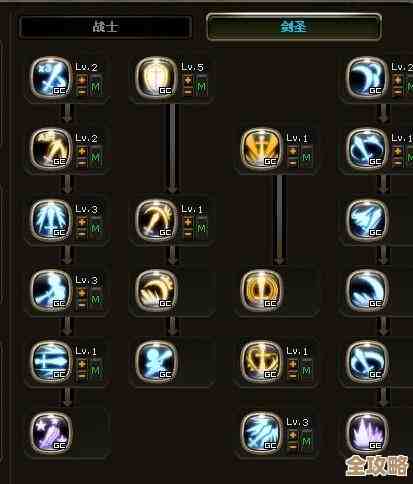Image resolution: width=413 pixels, height=484 pixels.
Task: Select the golden claw swipe skill icon
Action: pyautogui.click(x=156, y=291)
